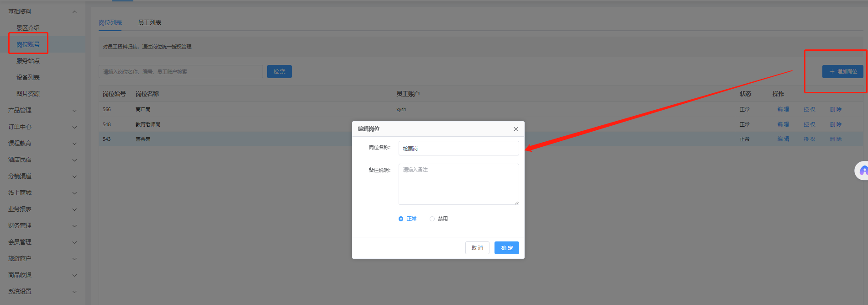The width and height of the screenshot is (868, 305).
Task: Open 服务站点 in the sidebar
Action: (28, 61)
